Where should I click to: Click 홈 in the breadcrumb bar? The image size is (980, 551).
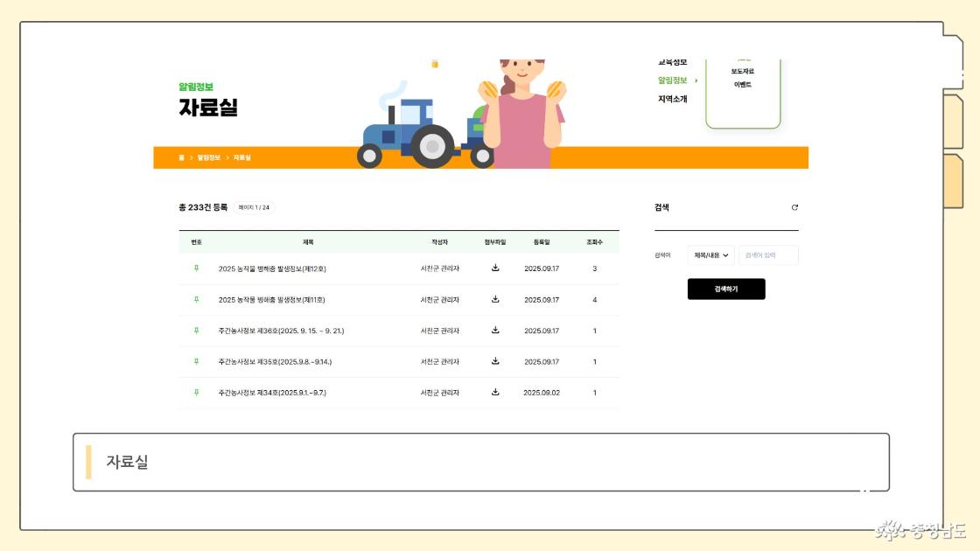pos(181,157)
